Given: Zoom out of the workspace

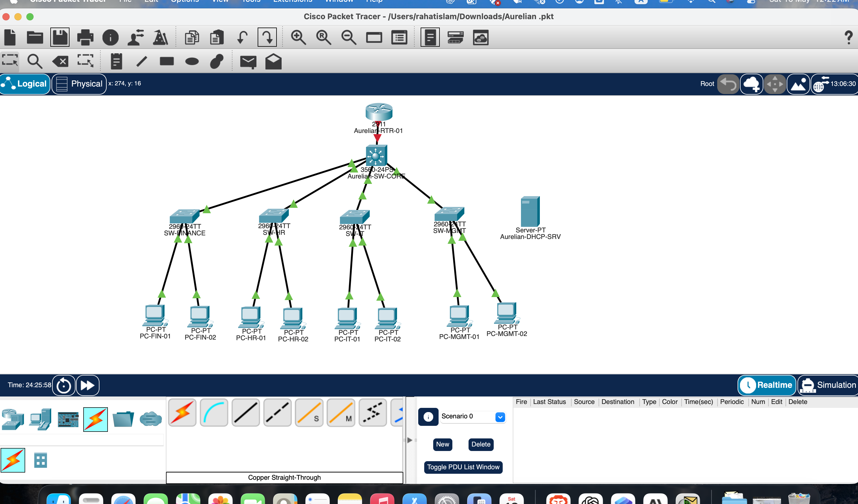Looking at the screenshot, I should [x=349, y=37].
